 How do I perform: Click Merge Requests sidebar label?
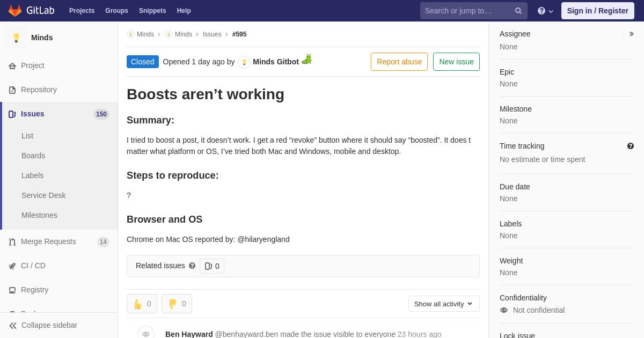(48, 241)
